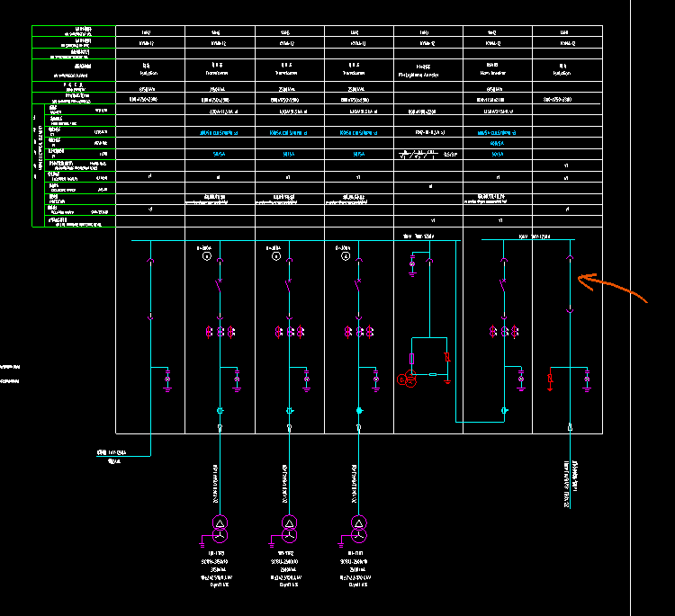675x616 pixels.
Task: Select the red voltage transformer symbol in the arrester bay
Action: pos(407,379)
